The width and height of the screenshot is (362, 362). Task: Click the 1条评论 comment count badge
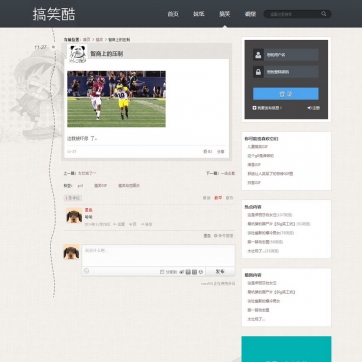pos(72,198)
